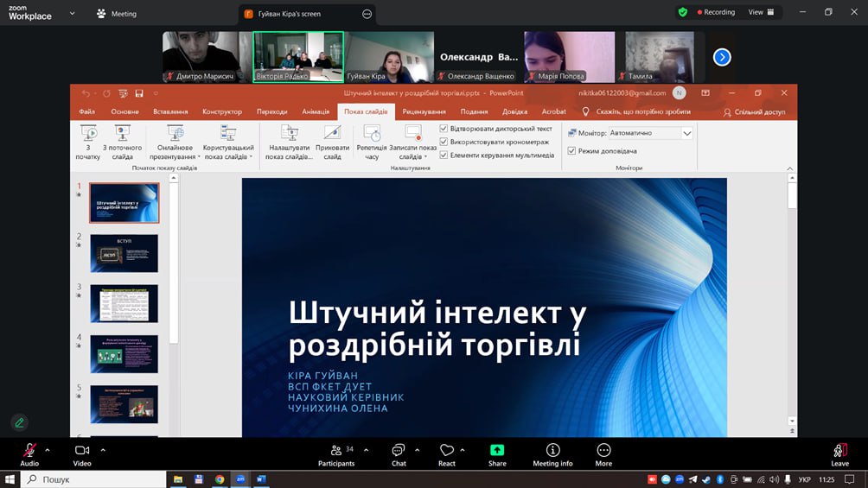The height and width of the screenshot is (488, 868).
Task: Expand the Монітор dropdown set to Автоматично
Action: (687, 133)
